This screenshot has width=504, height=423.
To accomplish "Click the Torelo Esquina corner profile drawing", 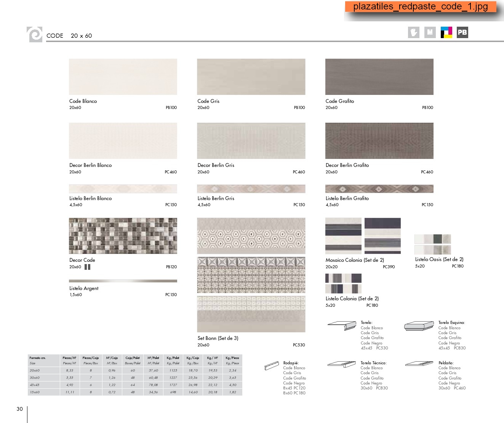I will [419, 325].
